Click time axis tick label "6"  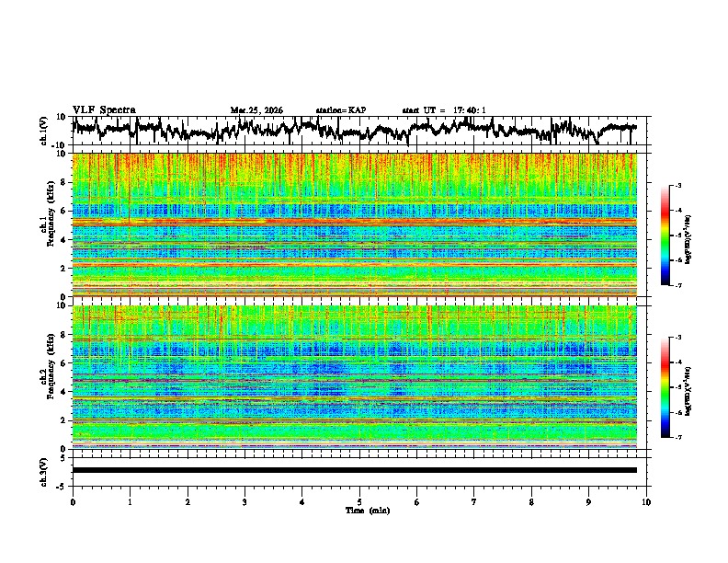(417, 502)
